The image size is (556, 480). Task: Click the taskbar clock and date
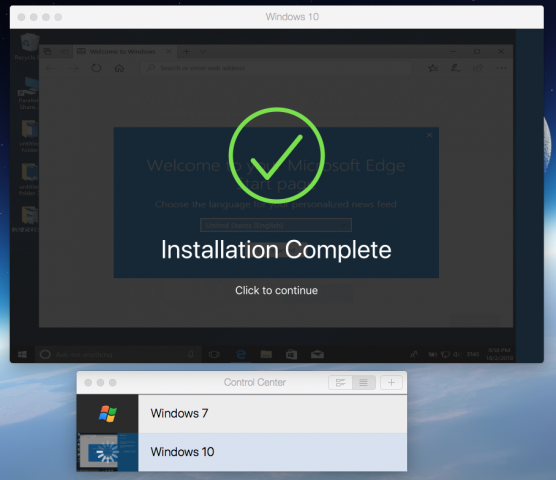pyautogui.click(x=499, y=354)
